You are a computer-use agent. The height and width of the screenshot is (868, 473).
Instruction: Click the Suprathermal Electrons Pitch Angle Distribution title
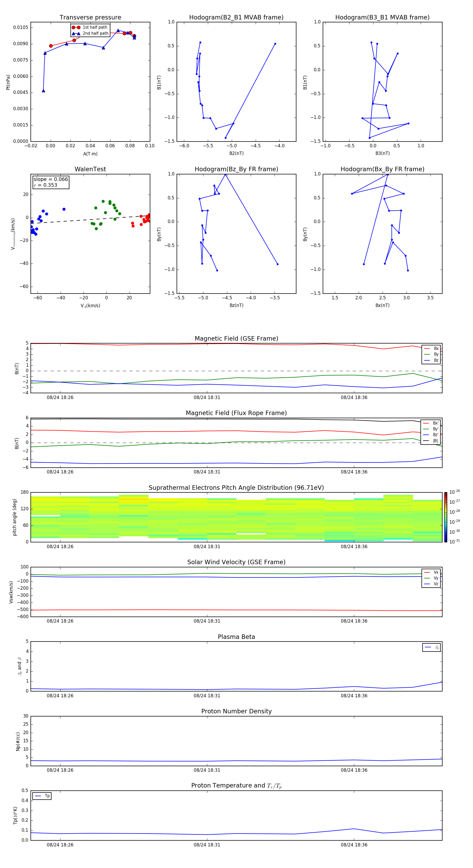pyautogui.click(x=236, y=488)
